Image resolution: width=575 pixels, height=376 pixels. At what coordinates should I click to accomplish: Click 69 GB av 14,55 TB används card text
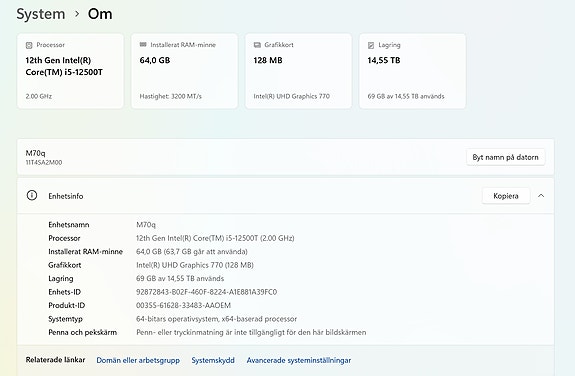(x=406, y=96)
